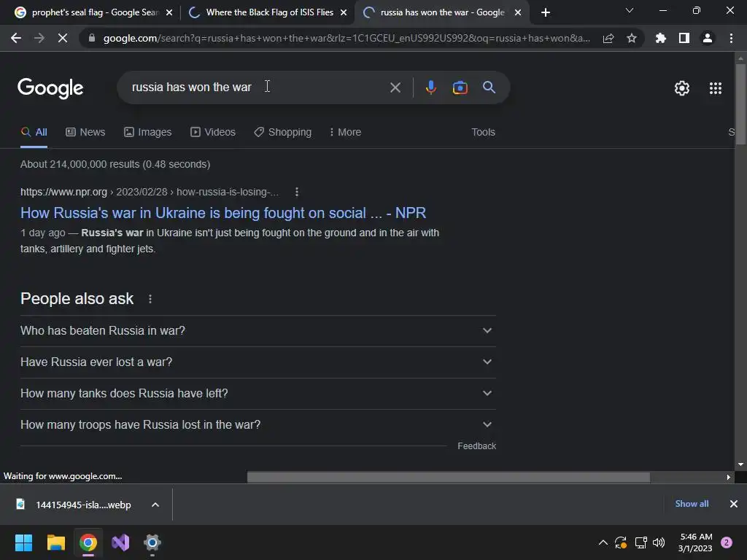The height and width of the screenshot is (560, 747).
Task: Click the Feedback link
Action: click(477, 446)
